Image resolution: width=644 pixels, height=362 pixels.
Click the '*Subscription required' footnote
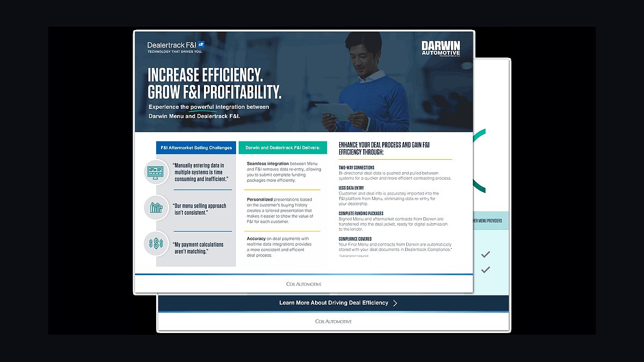coord(354,256)
